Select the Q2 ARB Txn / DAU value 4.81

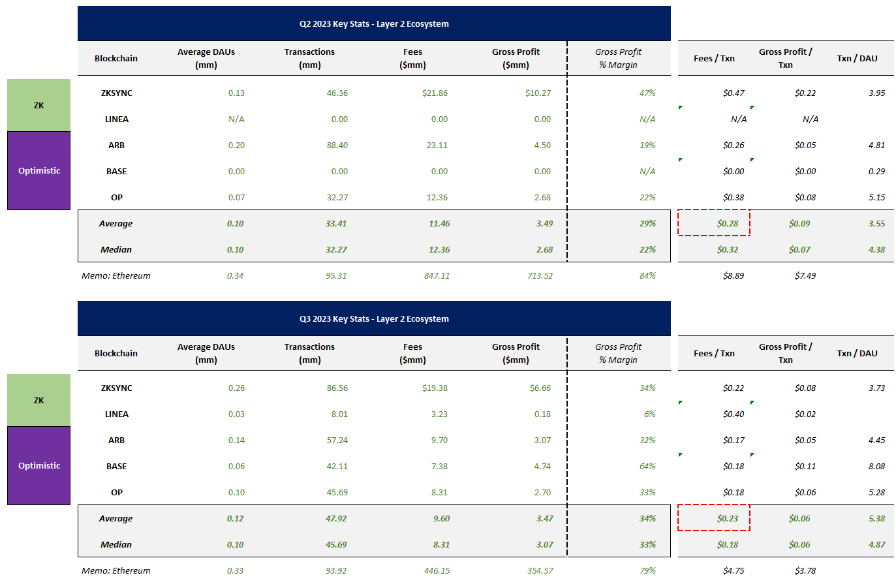876,145
